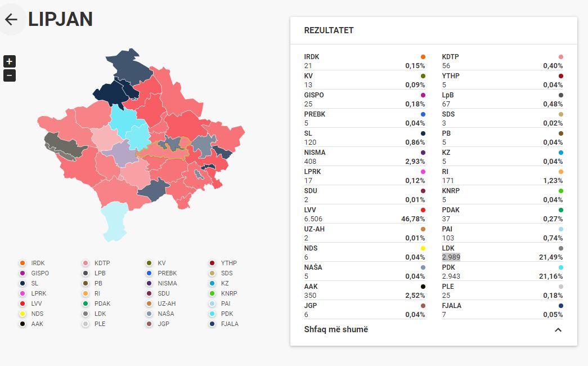Click the LDK gray legend marker
Image resolution: width=588 pixels, height=366 pixels.
pos(86,314)
